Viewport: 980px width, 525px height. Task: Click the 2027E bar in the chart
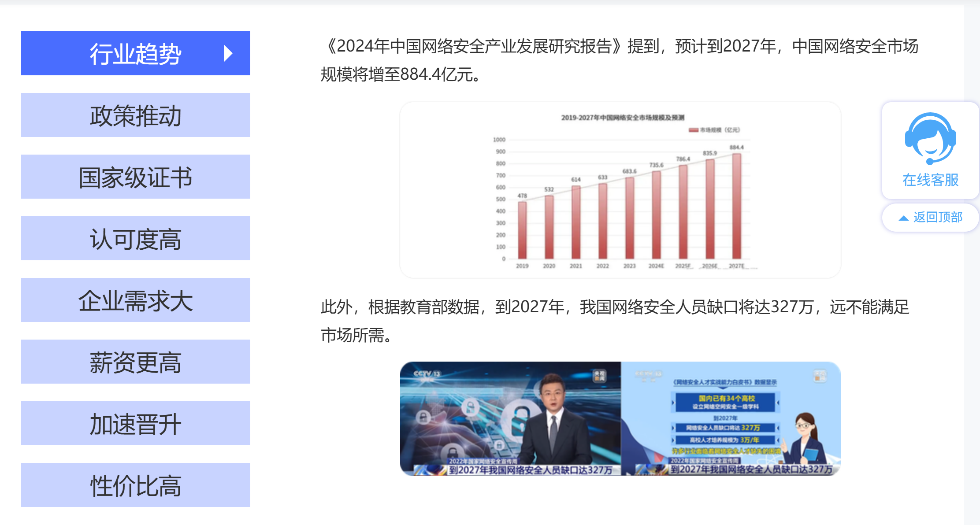(x=736, y=206)
